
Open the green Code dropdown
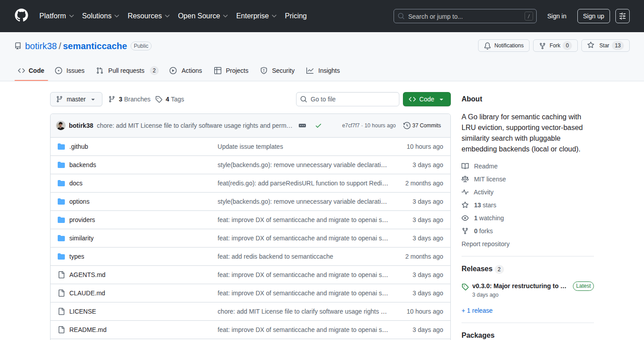point(427,99)
